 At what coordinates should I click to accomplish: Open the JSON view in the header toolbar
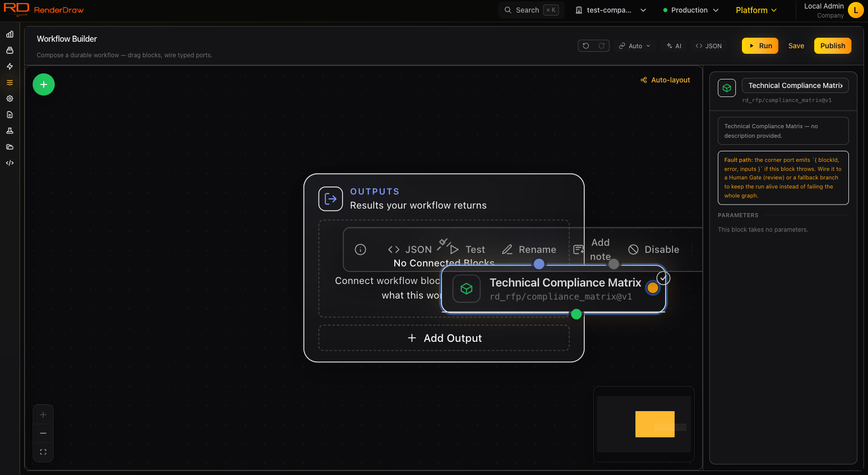709,46
